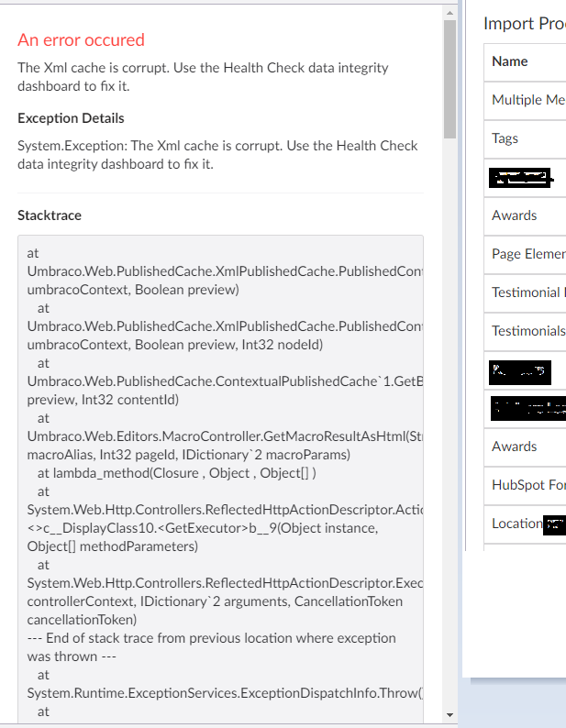Image resolution: width=566 pixels, height=728 pixels.
Task: Select the Multiple Me row
Action: [x=525, y=100]
